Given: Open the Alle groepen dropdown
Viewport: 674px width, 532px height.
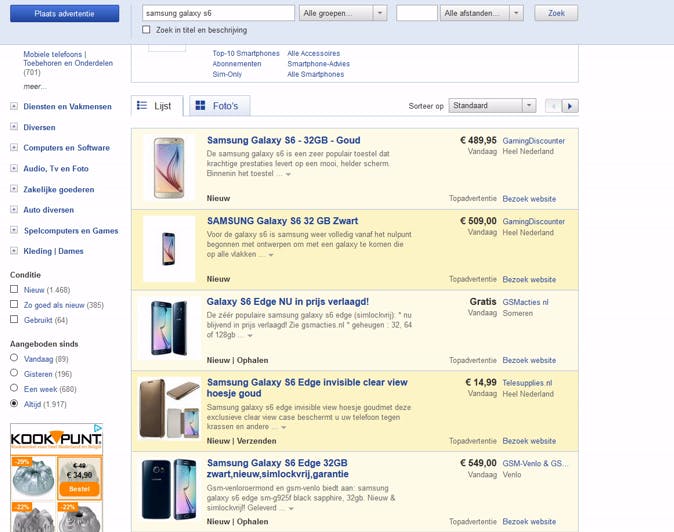Looking at the screenshot, I should [x=343, y=13].
